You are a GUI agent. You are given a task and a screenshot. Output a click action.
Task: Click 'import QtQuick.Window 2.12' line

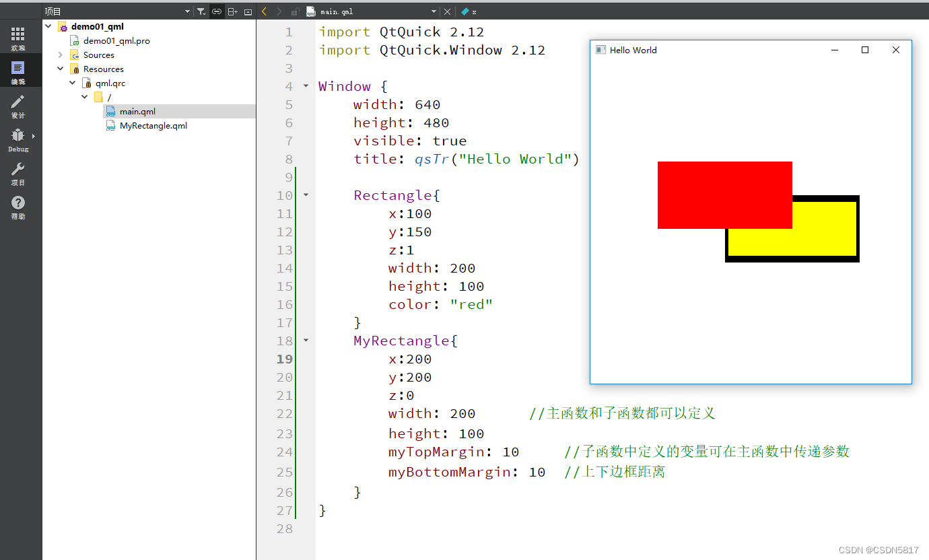[x=432, y=50]
